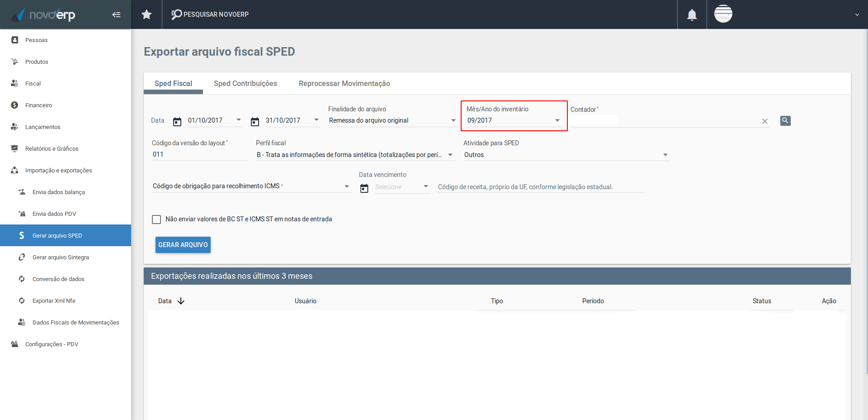Screen dimensions: 868x420
Task: Open Reprocessar Movimentação tab
Action: (344, 84)
